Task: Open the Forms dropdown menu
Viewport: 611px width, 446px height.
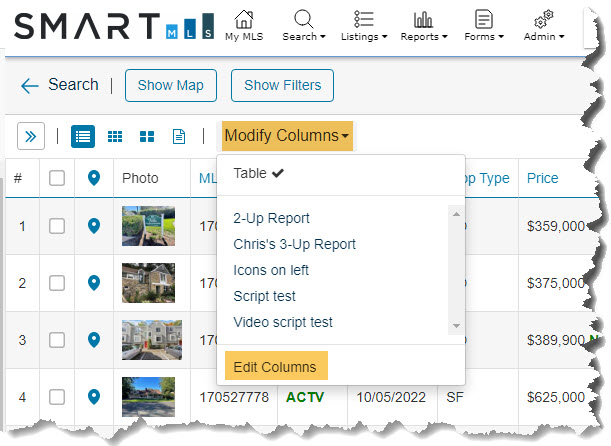Action: pyautogui.click(x=484, y=25)
